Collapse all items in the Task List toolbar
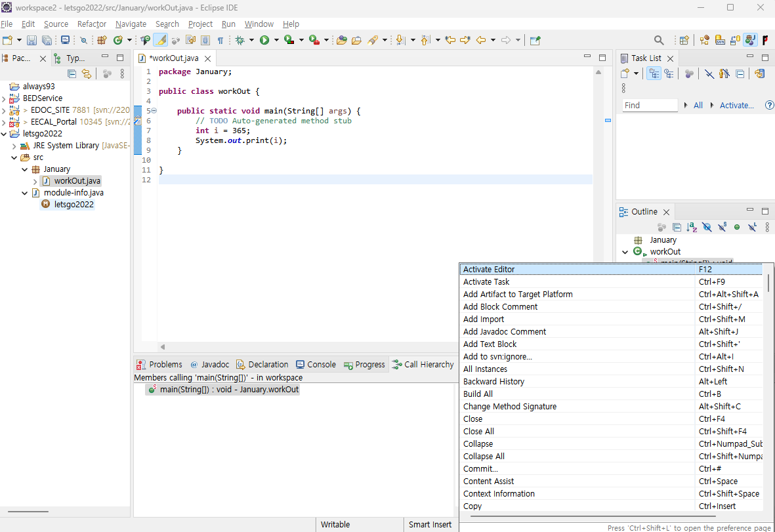Screen dimensions: 775x532 pos(740,74)
